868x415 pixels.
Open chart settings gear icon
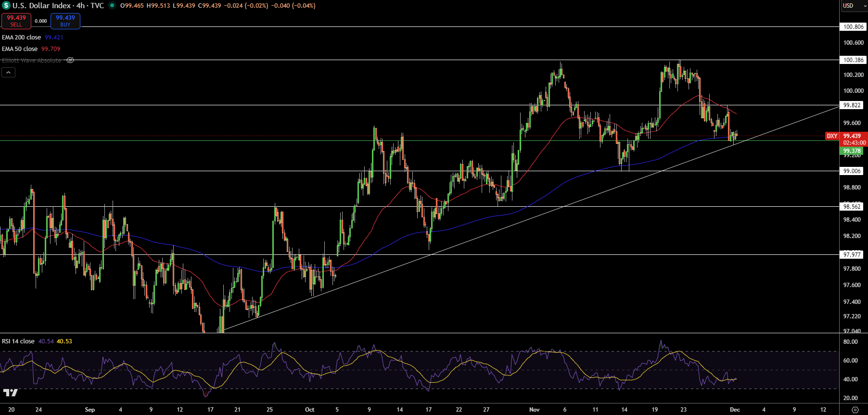(855, 410)
